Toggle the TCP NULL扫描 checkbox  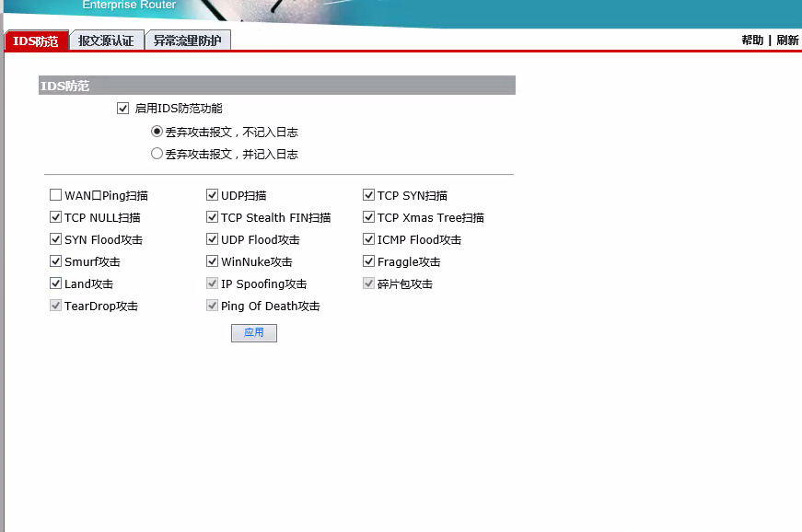point(56,217)
